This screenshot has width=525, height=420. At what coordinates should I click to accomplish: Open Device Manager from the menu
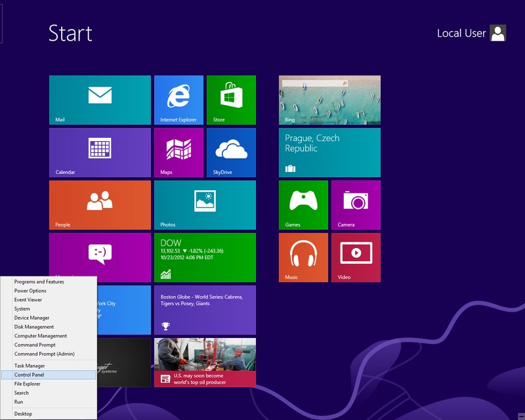click(x=31, y=318)
